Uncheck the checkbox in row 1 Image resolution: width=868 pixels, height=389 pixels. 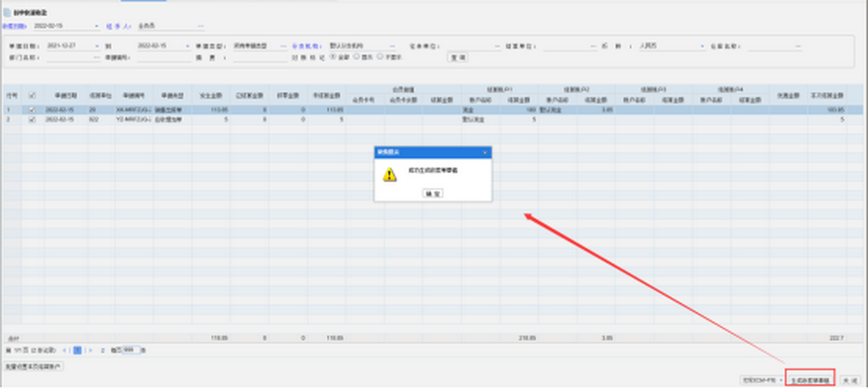(32, 110)
